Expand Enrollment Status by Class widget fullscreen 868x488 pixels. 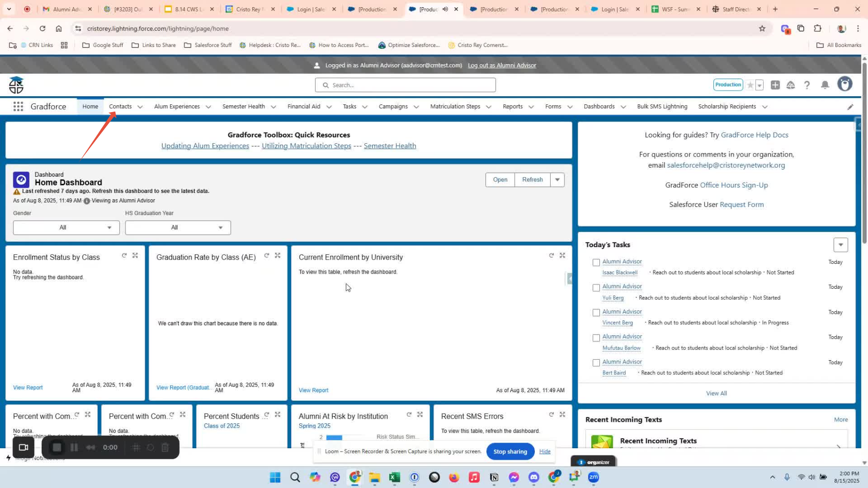pos(135,256)
